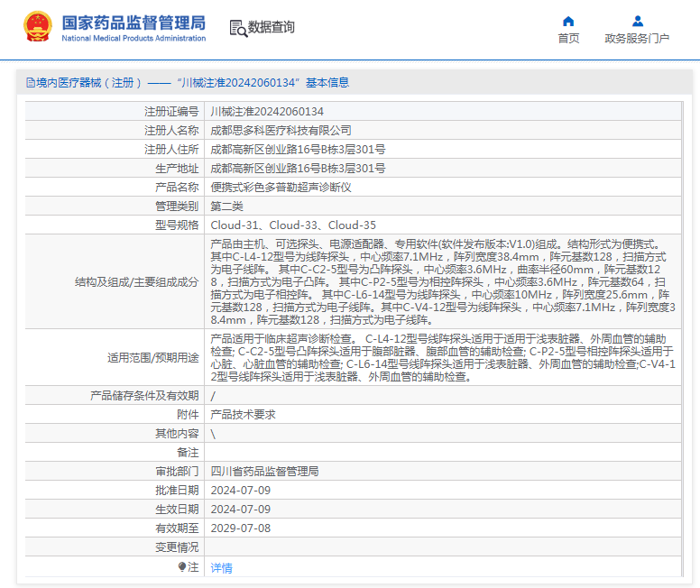
Task: Select effective date value in 生效日期 row
Action: tap(241, 509)
